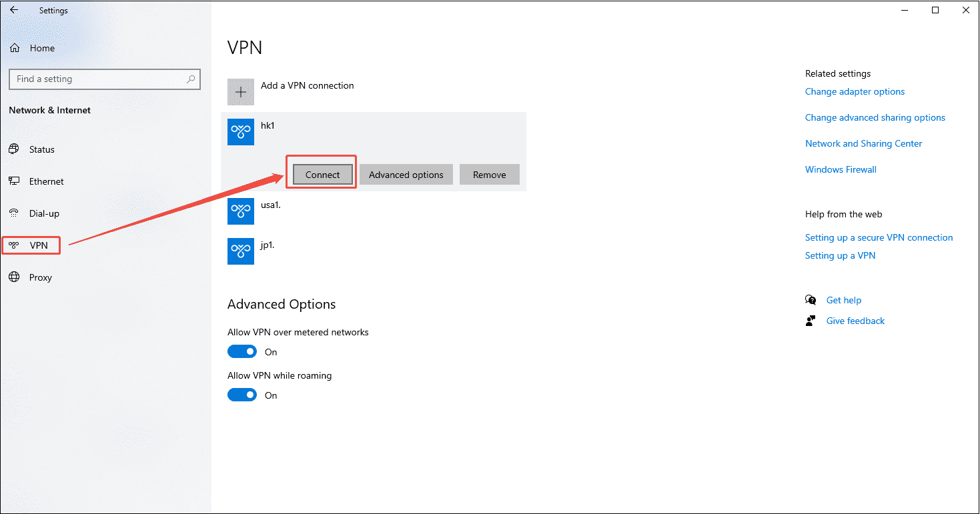Open Change adapter options link
Screen dimensions: 980x514
point(855,91)
